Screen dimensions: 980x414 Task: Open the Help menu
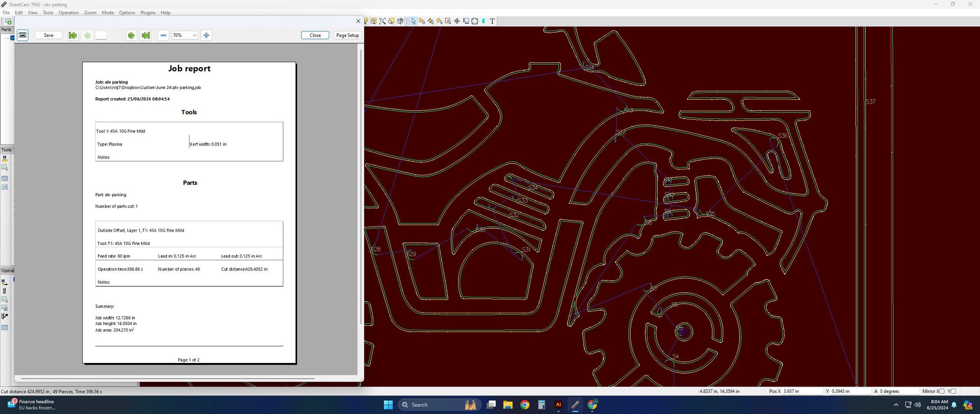pos(165,13)
